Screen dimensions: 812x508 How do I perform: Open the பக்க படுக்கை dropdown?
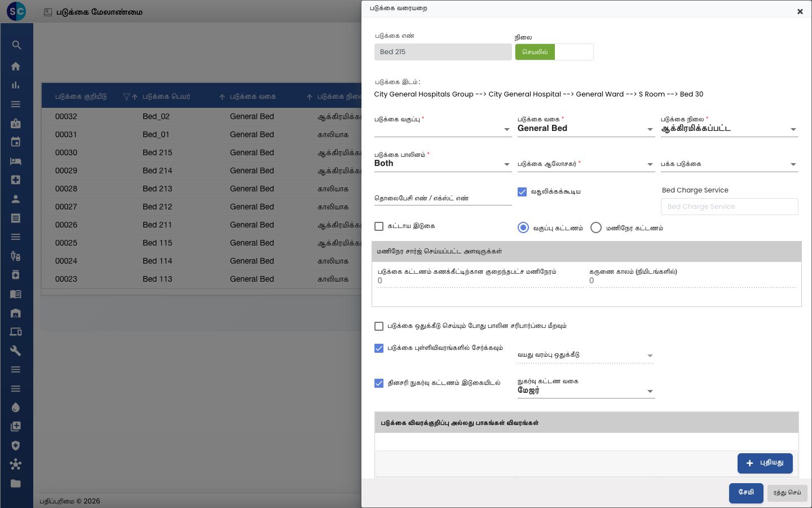click(729, 164)
